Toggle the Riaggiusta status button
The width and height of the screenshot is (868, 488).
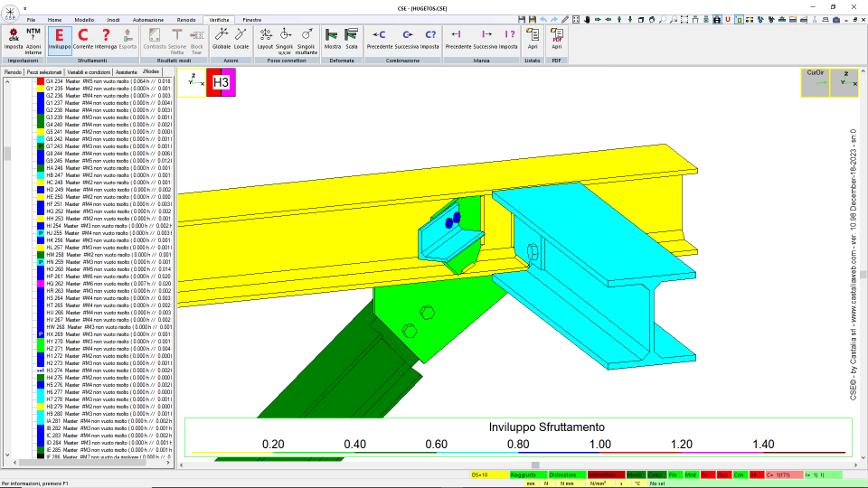528,475
